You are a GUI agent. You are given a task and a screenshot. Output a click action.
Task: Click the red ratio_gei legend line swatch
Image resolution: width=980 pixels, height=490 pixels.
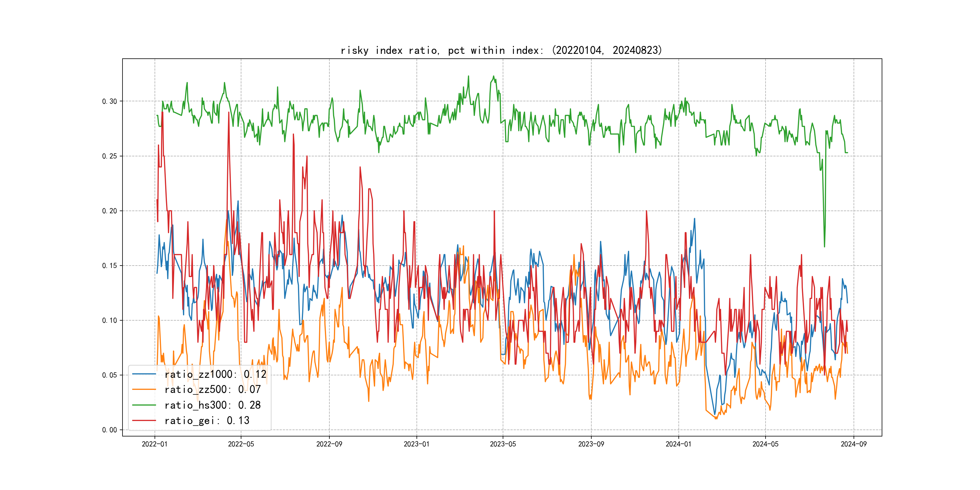tap(144, 420)
